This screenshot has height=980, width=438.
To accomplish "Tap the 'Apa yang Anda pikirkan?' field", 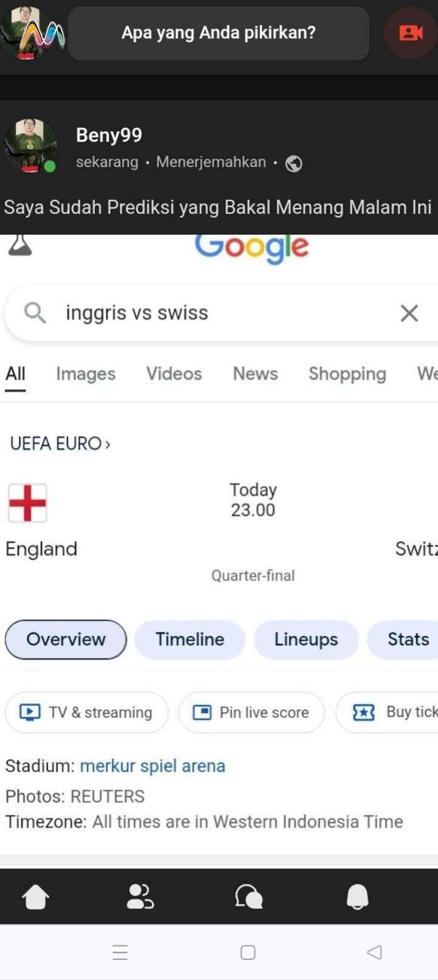I will click(x=218, y=33).
